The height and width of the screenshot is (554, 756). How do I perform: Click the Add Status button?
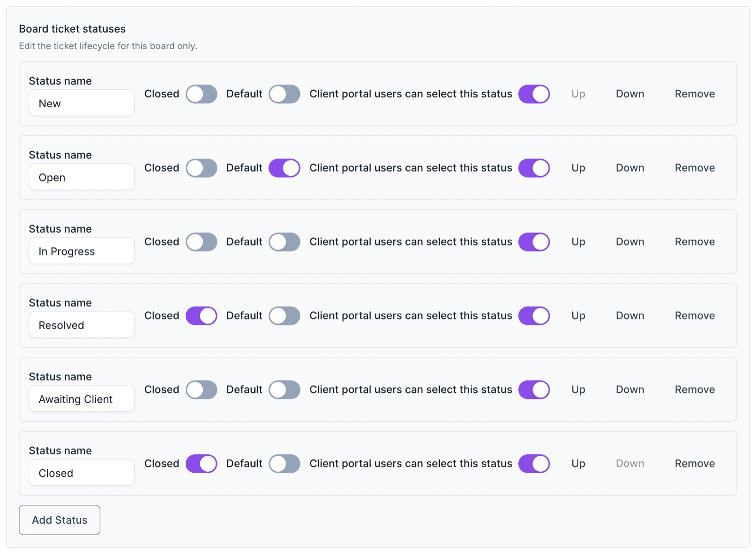click(60, 520)
